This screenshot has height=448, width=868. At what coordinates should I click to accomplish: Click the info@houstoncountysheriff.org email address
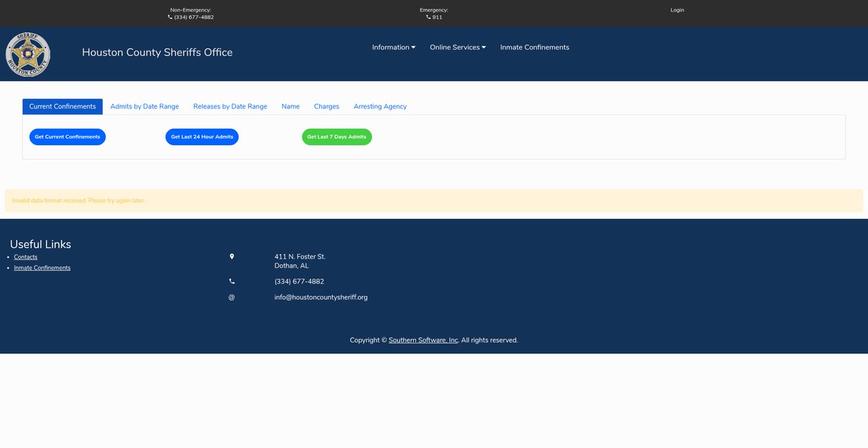320,298
